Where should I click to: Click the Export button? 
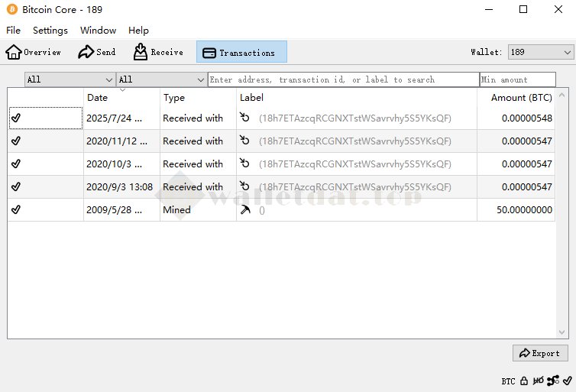point(539,353)
